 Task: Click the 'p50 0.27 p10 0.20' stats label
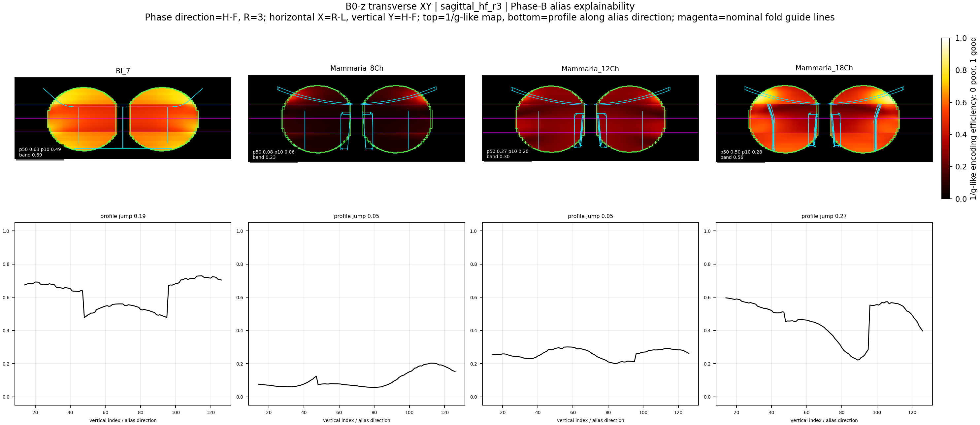[x=507, y=151]
